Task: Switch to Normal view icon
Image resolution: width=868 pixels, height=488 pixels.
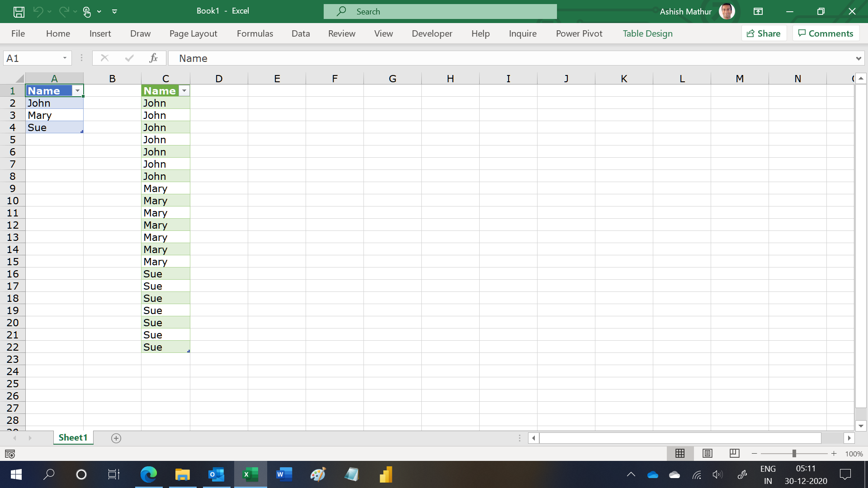Action: point(680,453)
